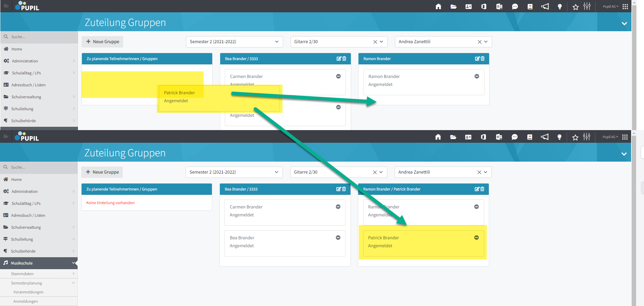
Task: Open Schulalltag / LPs in the lower sidebar
Action: [x=39, y=203]
